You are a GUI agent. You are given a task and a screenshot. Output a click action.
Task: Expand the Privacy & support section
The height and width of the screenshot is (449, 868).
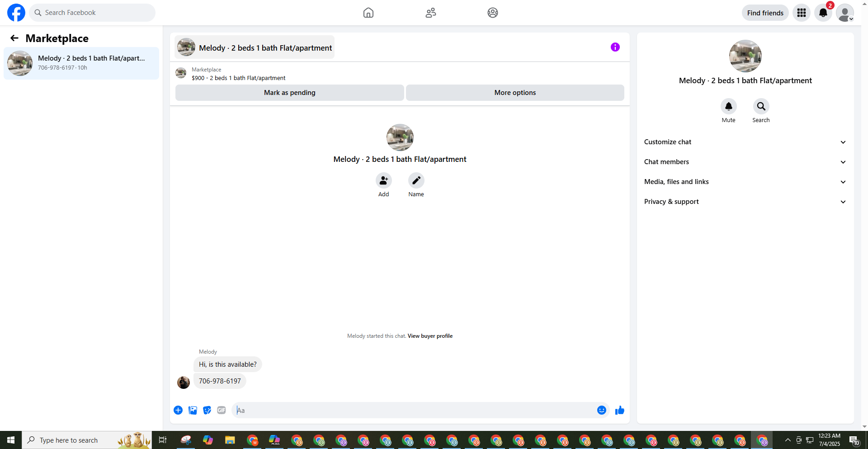(745, 202)
